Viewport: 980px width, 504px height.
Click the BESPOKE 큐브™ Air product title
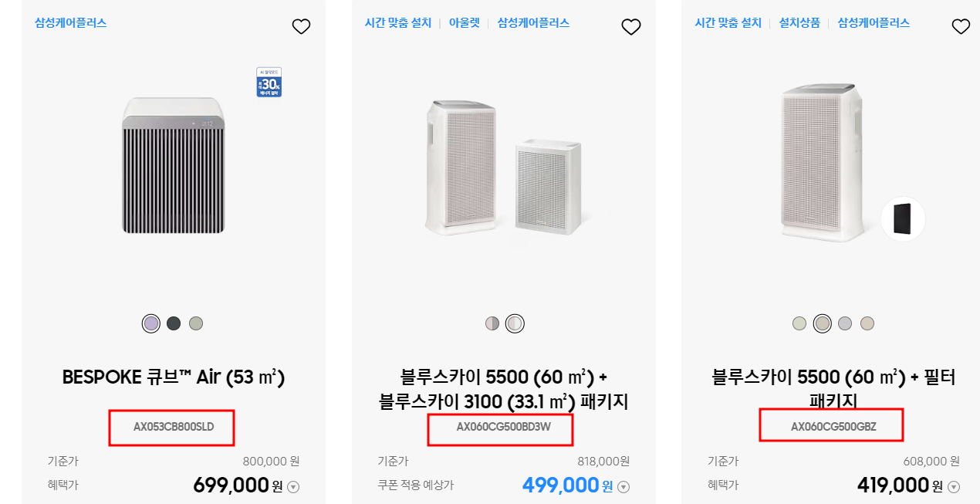tap(173, 377)
